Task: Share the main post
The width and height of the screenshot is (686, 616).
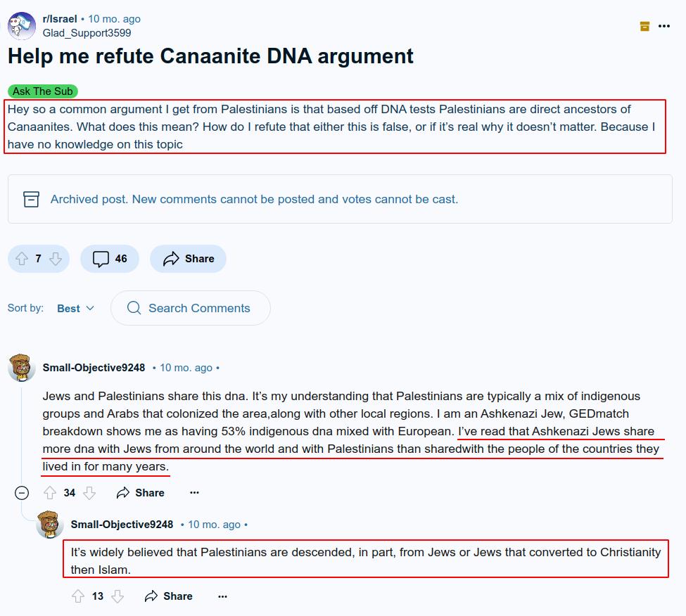Action: pos(188,259)
